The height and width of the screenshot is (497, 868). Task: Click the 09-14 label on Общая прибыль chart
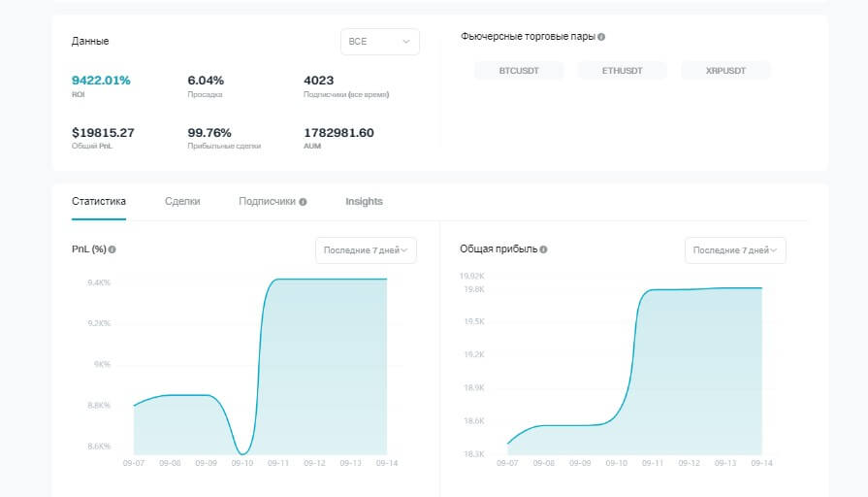[761, 464]
